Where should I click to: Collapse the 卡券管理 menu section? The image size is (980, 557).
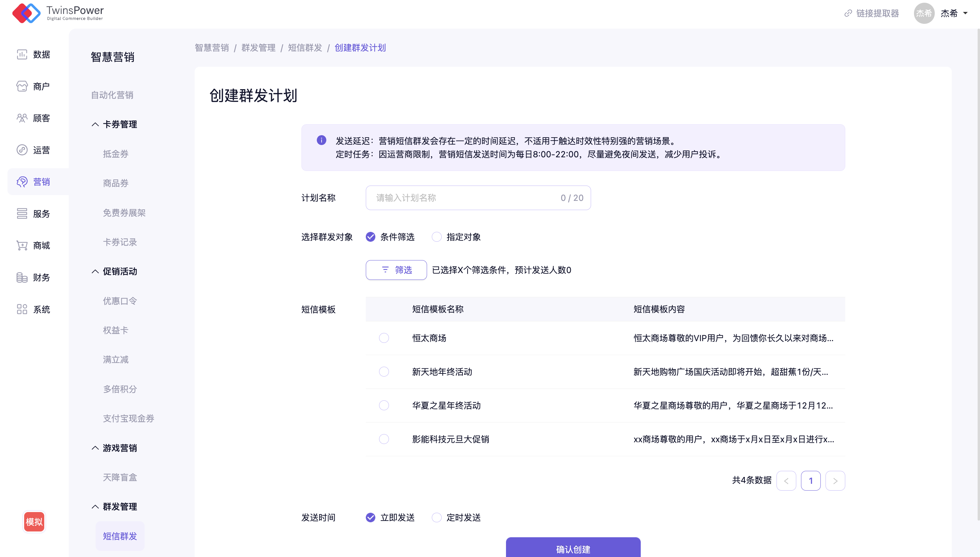[x=95, y=124]
